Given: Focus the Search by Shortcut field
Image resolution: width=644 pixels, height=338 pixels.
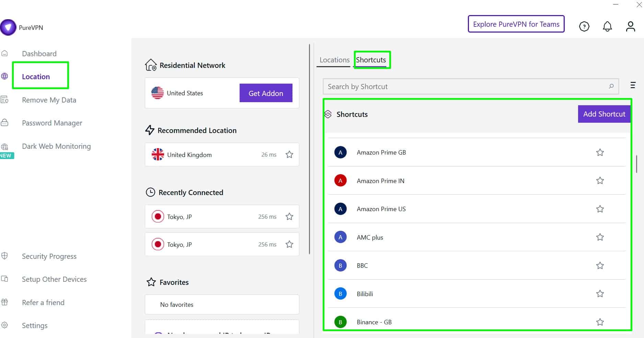Looking at the screenshot, I should (471, 86).
